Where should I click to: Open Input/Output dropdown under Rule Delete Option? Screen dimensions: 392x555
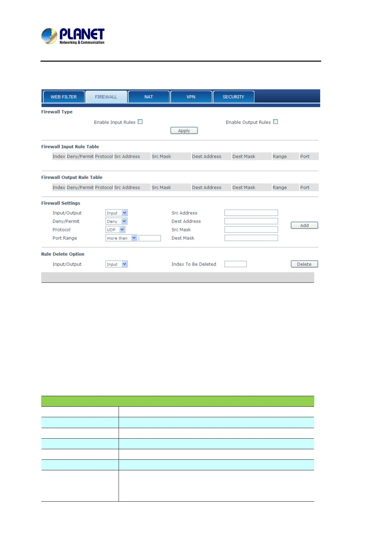[x=117, y=264]
